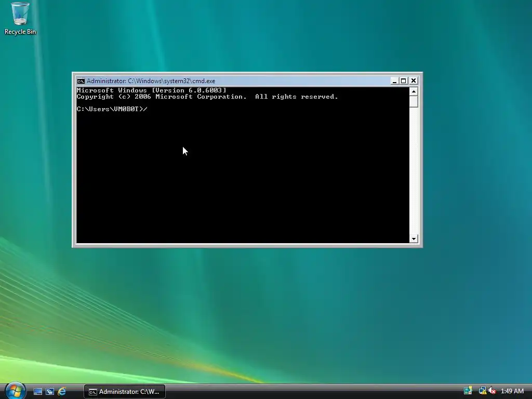Click the Show Desktop quick launch icon
The image size is (532, 399).
pos(37,392)
